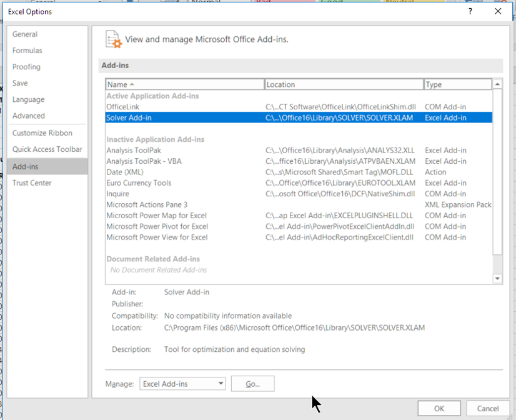
Task: Click the add-ins list vertical scrollbar thumb
Action: tap(497, 172)
